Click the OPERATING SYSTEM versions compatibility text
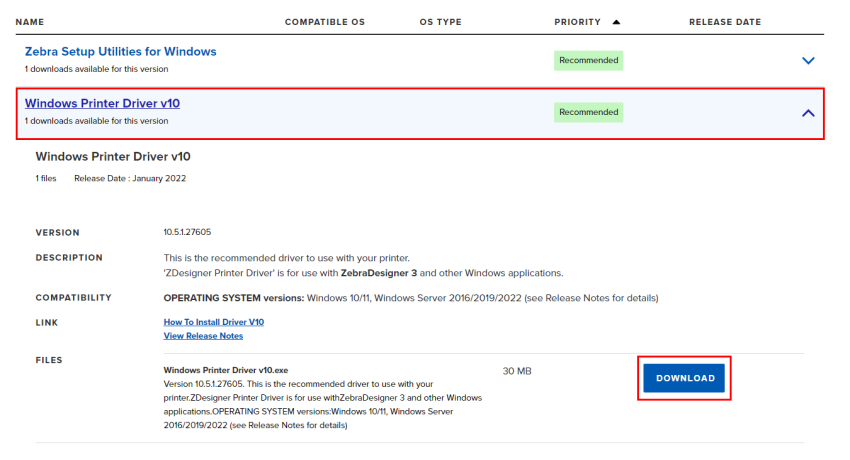Screen dimensions: 850x460 click(x=411, y=298)
